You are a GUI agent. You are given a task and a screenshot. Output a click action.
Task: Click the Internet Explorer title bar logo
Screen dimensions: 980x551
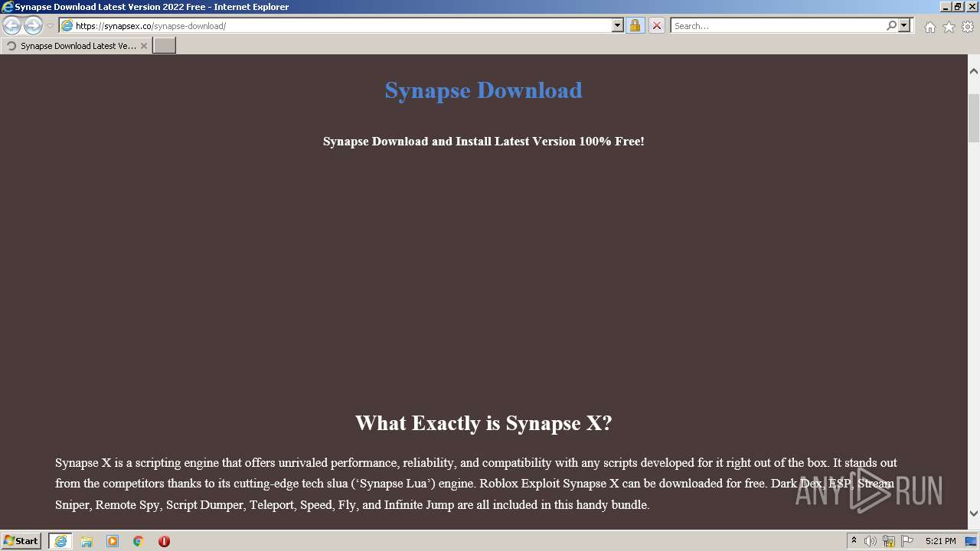pyautogui.click(x=8, y=7)
